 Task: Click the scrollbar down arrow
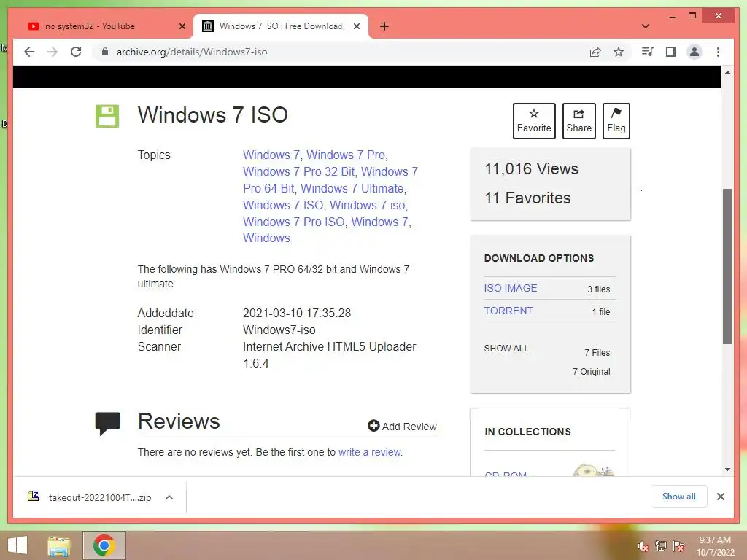click(727, 470)
